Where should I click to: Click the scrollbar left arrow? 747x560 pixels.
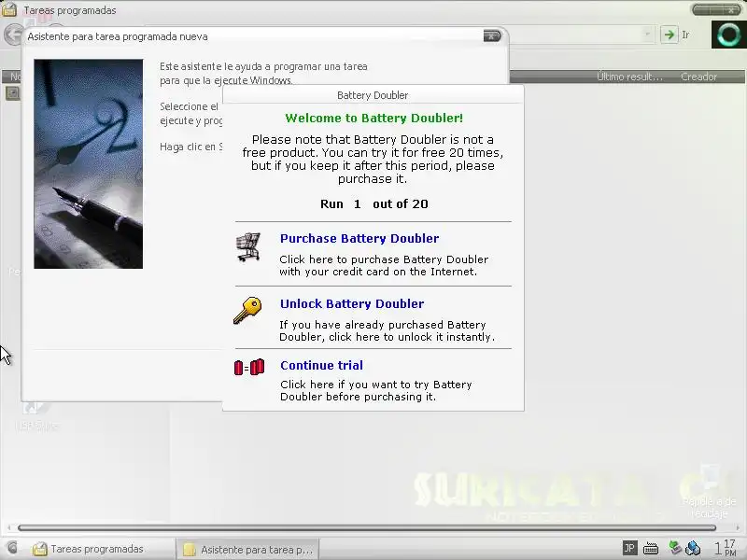[8, 527]
